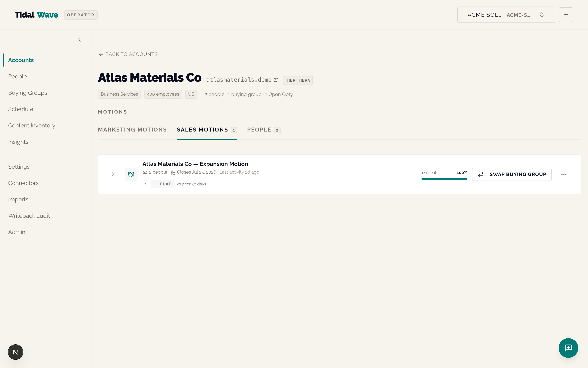Click Back to Accounts link
The width and height of the screenshot is (588, 368).
(x=128, y=54)
